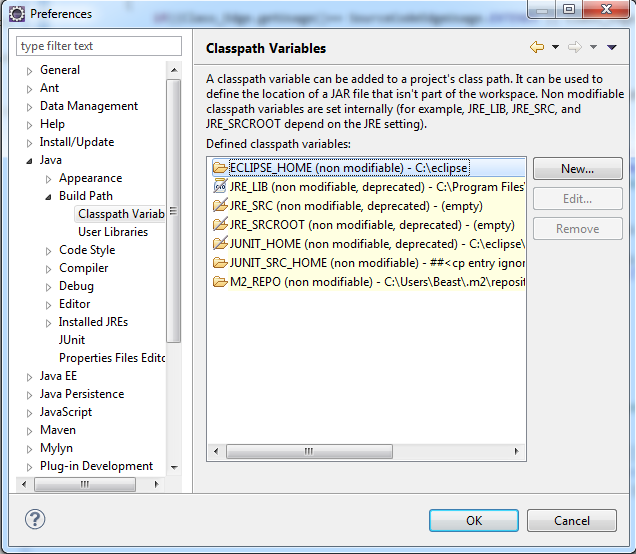This screenshot has height=554, width=636.
Task: Select the JRE_SRCROOT variable row
Action: tap(368, 225)
